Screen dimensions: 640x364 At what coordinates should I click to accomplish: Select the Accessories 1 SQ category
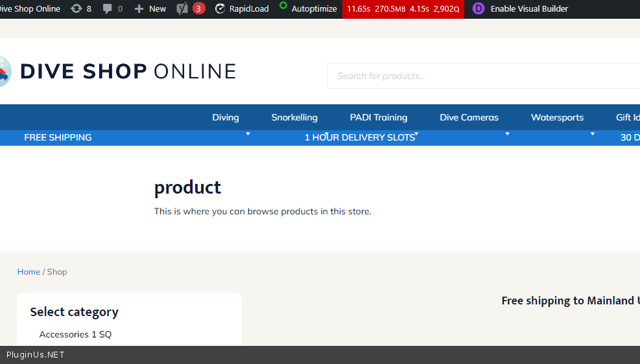click(75, 334)
